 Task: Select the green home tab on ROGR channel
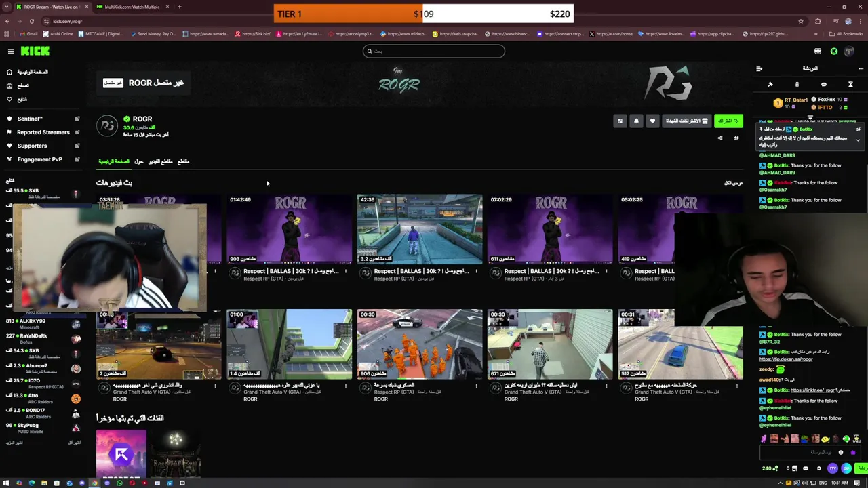tap(114, 161)
